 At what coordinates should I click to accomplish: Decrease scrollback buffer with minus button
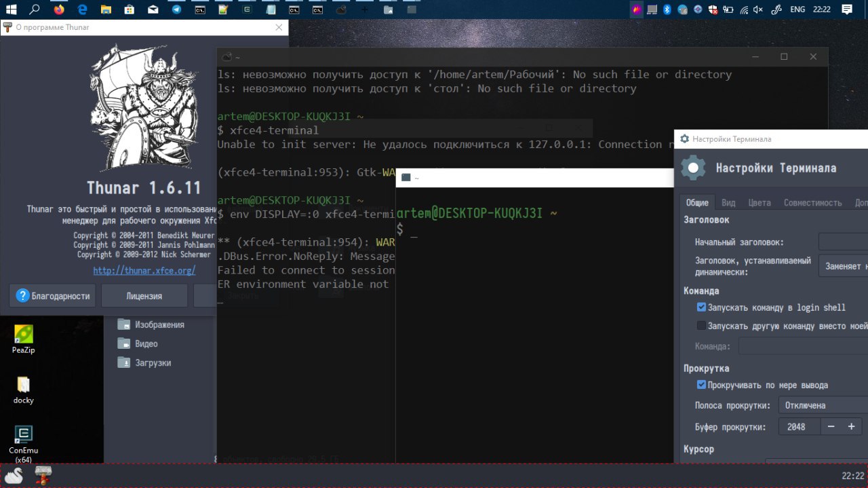(831, 426)
